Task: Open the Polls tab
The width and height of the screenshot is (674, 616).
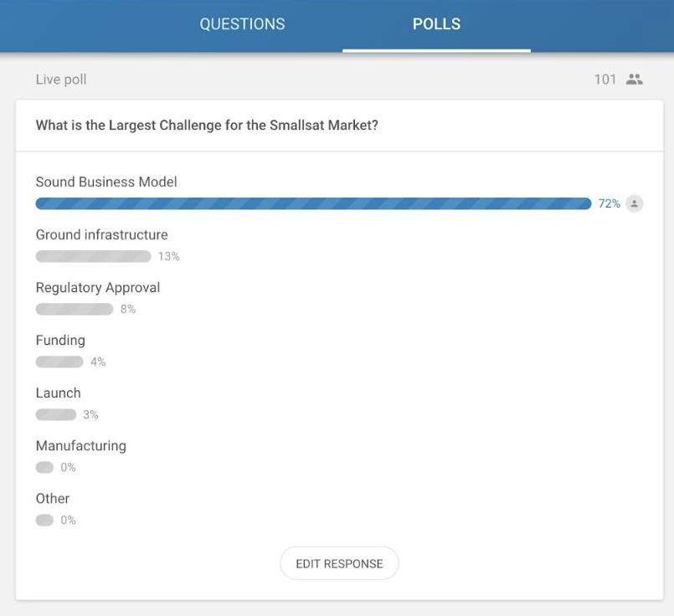Action: pos(436,24)
